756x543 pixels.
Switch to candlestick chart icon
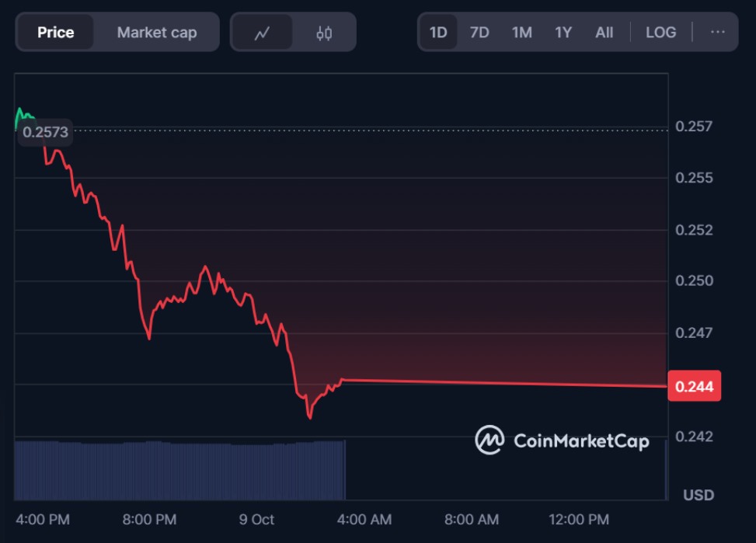click(x=324, y=33)
